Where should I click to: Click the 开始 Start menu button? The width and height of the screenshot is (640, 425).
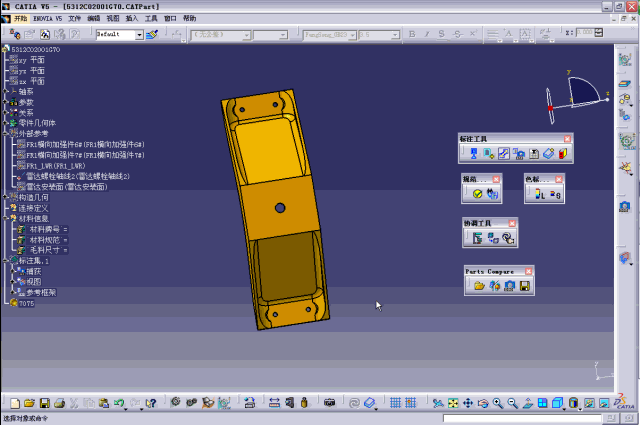coord(21,18)
